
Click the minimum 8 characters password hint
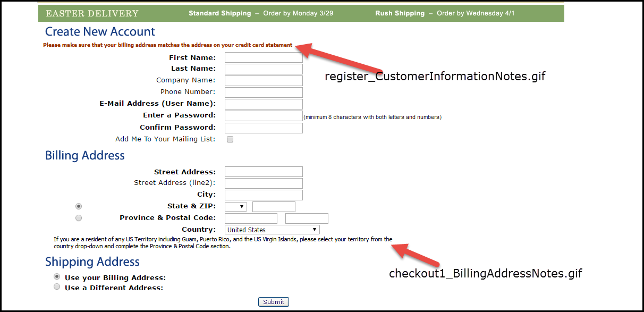[372, 117]
